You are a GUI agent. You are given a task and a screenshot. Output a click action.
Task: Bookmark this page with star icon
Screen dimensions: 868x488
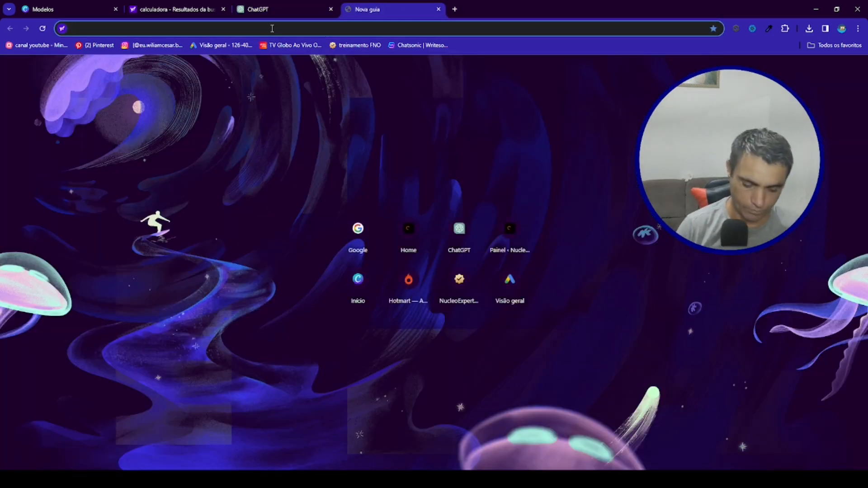[x=713, y=28]
